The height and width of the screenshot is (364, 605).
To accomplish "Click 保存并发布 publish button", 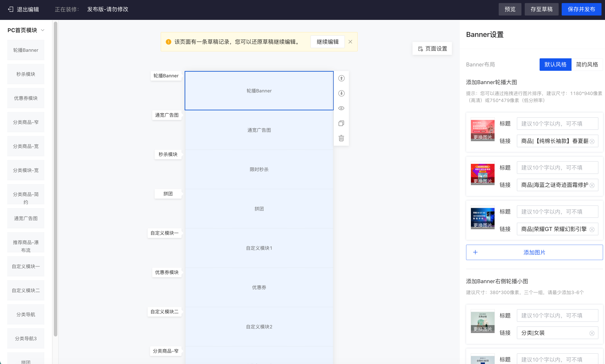I will [581, 9].
